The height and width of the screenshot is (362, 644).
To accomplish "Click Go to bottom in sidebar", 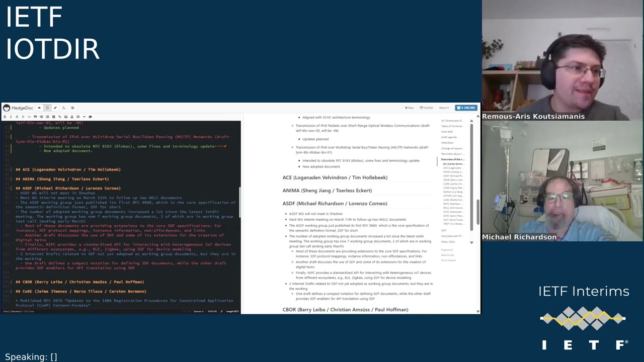I will 448,260.
